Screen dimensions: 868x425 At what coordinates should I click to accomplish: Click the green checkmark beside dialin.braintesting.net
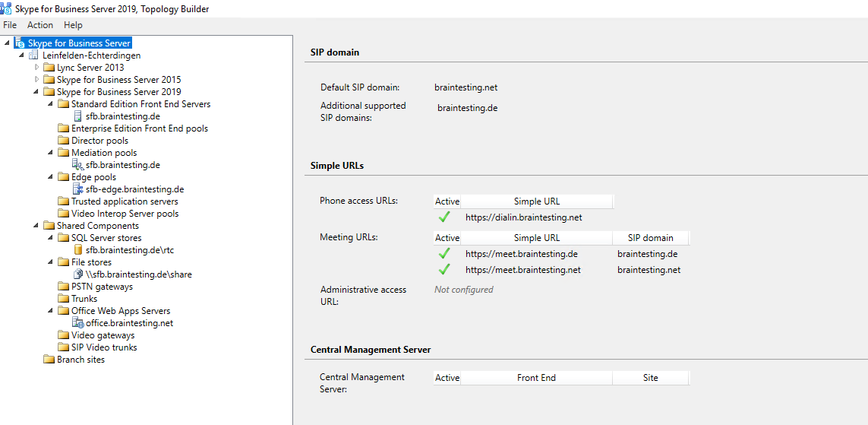tap(444, 217)
